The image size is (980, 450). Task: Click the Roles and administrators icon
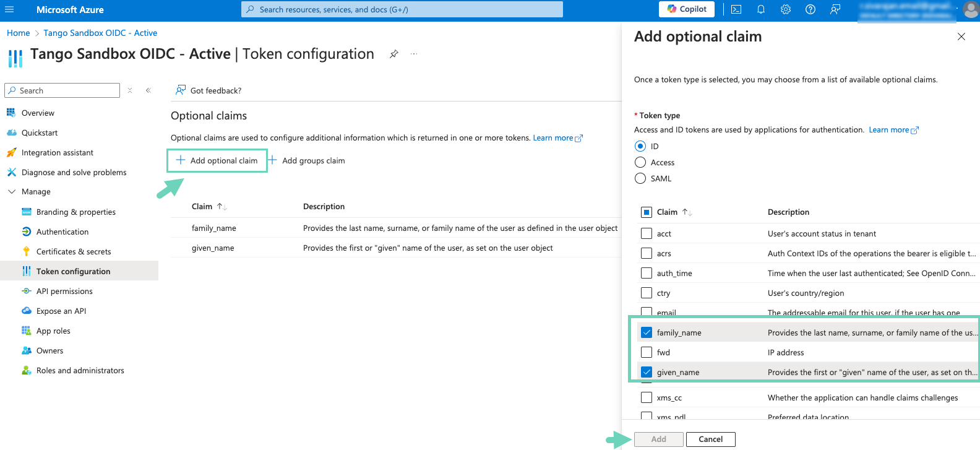[26, 370]
